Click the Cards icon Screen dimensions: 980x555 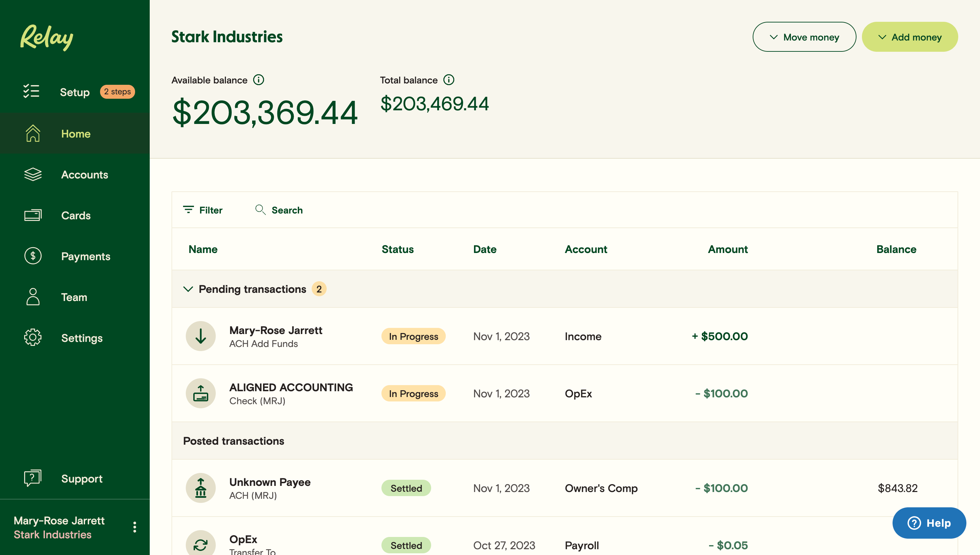tap(33, 215)
